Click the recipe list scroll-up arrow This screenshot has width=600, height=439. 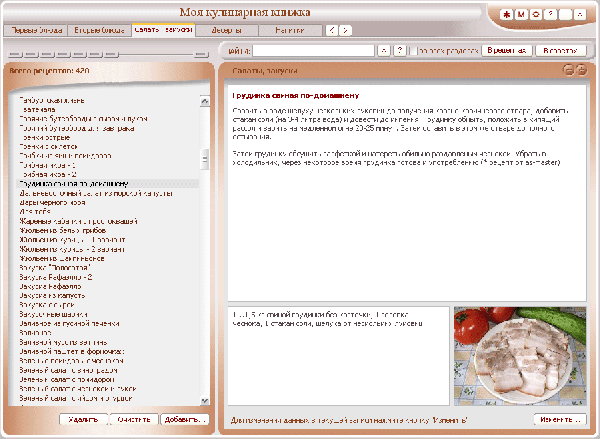click(x=205, y=101)
